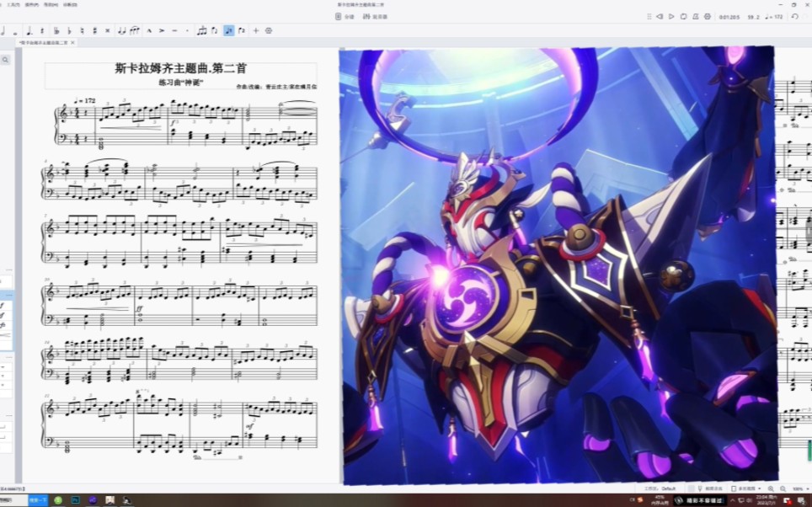Click the blue taskbar search button

(x=38, y=500)
